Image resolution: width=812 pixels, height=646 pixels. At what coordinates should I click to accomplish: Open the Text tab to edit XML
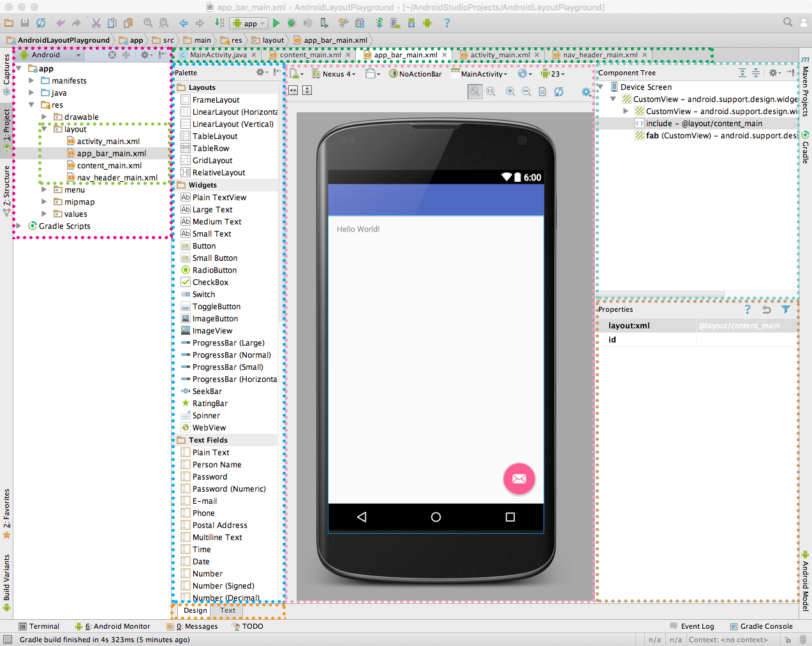(227, 610)
